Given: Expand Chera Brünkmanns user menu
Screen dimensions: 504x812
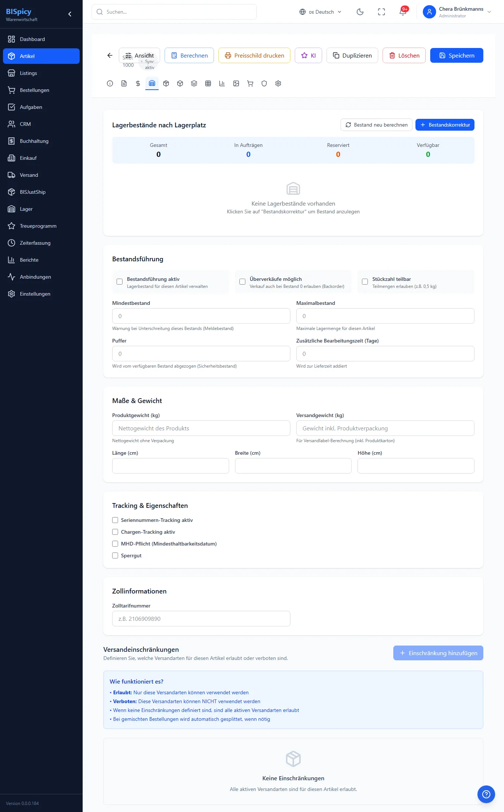Looking at the screenshot, I should [x=458, y=12].
